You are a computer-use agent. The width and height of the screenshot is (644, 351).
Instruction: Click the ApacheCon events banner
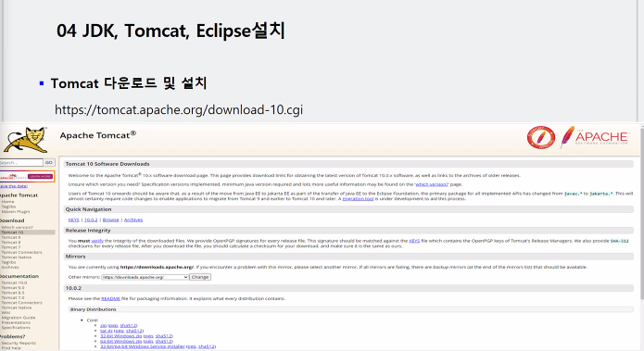(x=27, y=176)
